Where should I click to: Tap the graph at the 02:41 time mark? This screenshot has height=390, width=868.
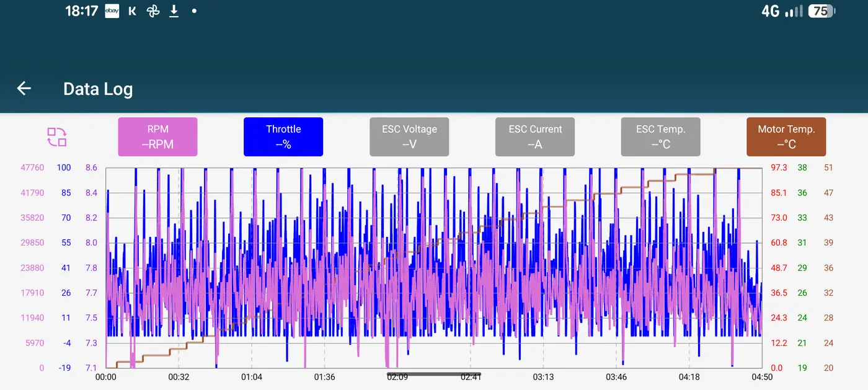point(471,268)
